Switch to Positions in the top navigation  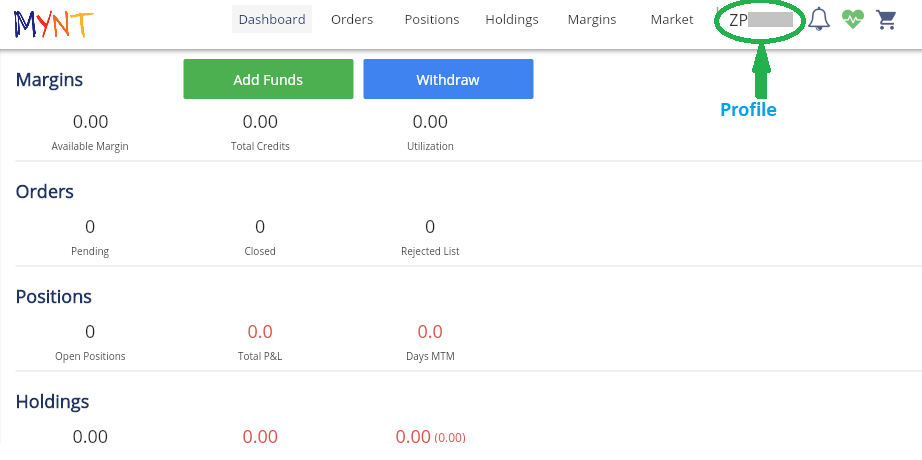coord(432,19)
